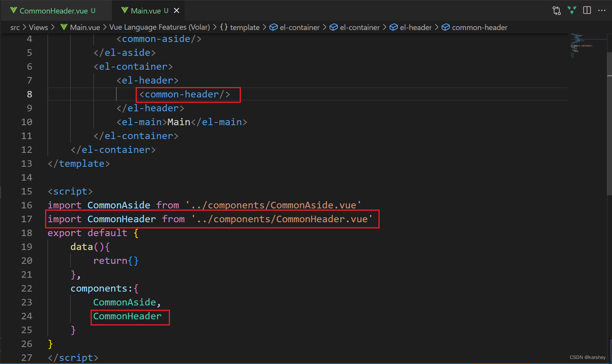Click the curly braces icon before template
Viewport: 612px width, 364px height.
[x=224, y=27]
